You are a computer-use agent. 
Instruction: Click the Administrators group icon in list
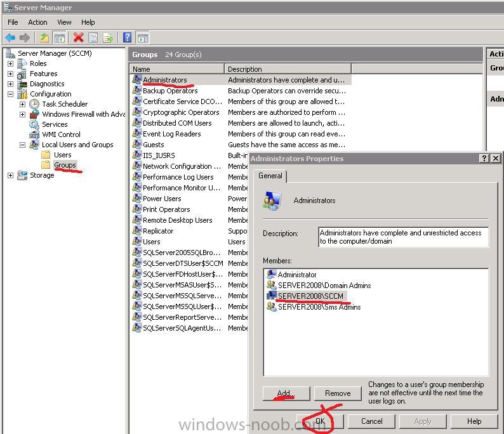tap(137, 79)
